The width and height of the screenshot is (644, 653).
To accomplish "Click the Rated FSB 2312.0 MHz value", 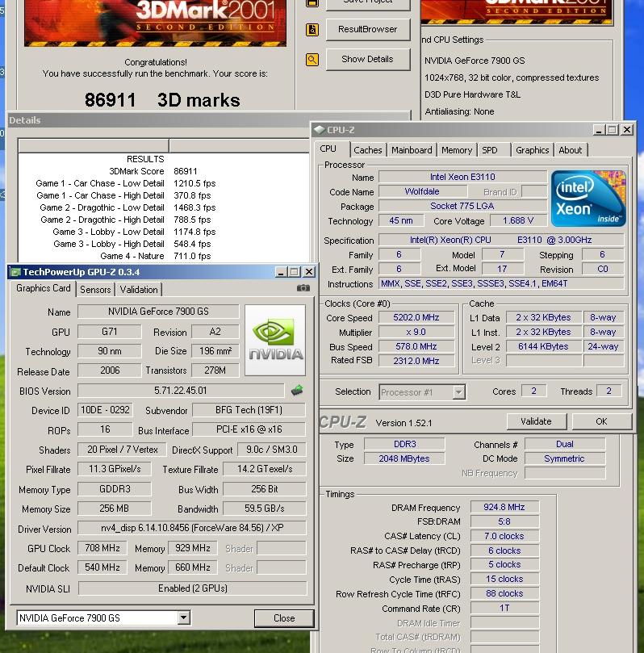I will pos(416,361).
